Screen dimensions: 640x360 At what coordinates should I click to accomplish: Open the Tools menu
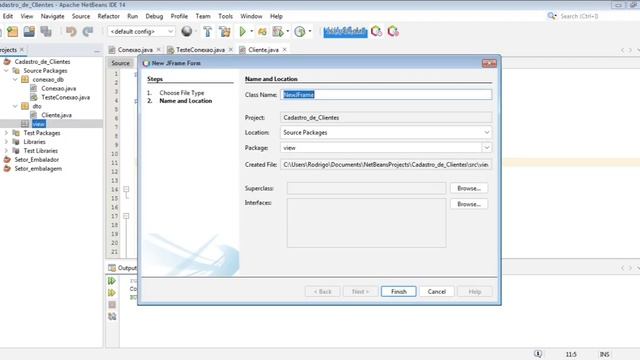225,16
